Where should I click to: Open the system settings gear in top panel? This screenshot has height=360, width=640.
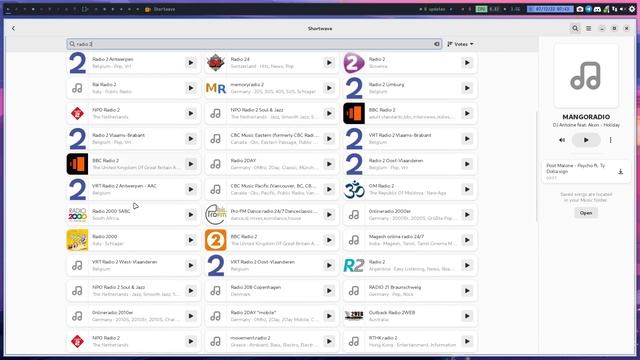point(632,9)
